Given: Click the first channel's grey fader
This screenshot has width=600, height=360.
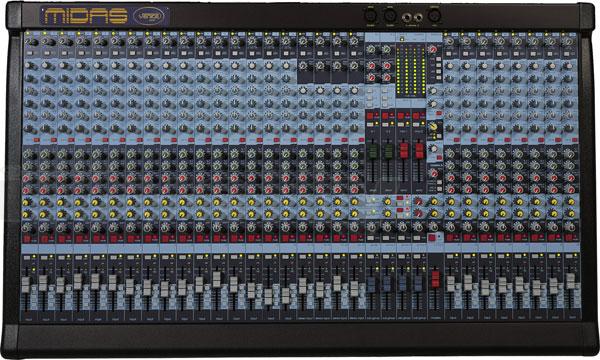Looking at the screenshot, I should click(x=26, y=285).
